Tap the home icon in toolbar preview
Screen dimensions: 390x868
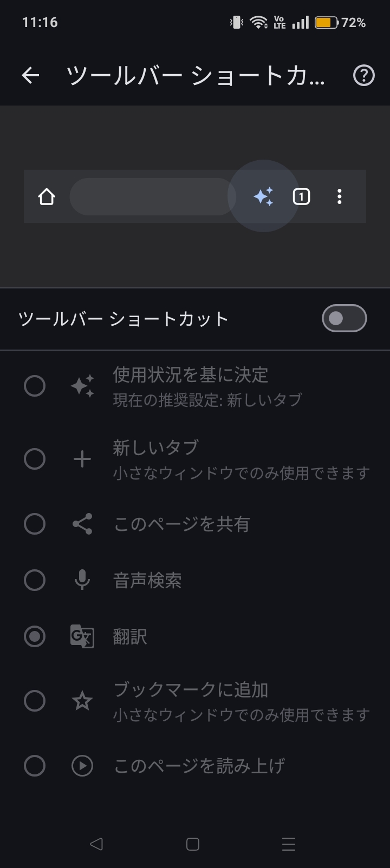(x=47, y=196)
